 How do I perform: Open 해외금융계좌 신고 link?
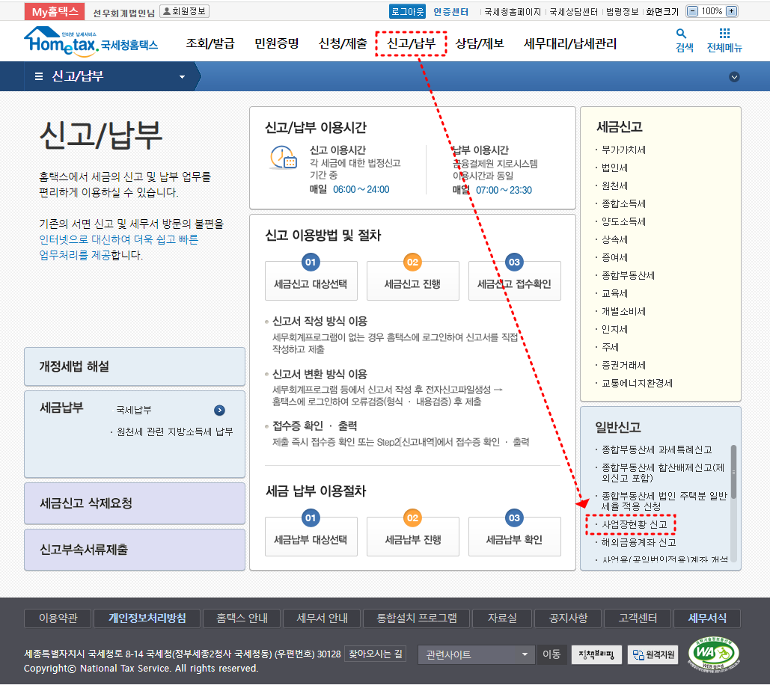click(639, 542)
